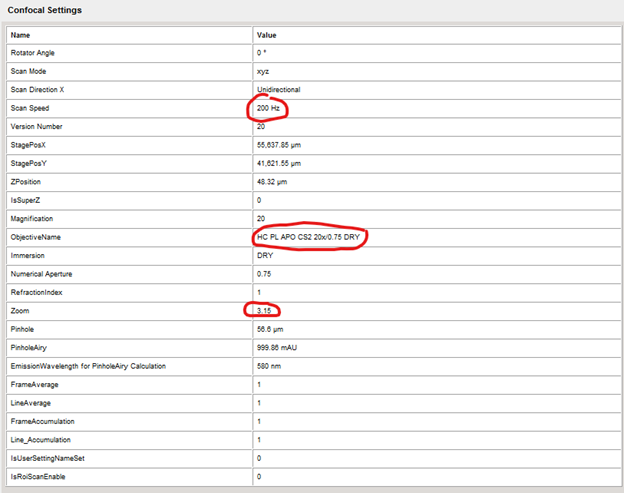Click the IsRoiScanEnable row label

coord(39,476)
